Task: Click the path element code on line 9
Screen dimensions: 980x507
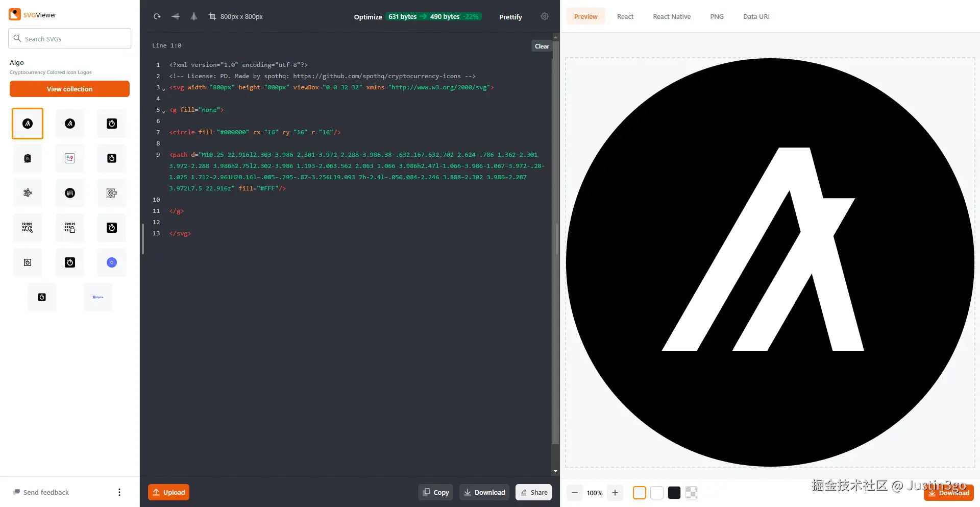Action: click(x=357, y=172)
